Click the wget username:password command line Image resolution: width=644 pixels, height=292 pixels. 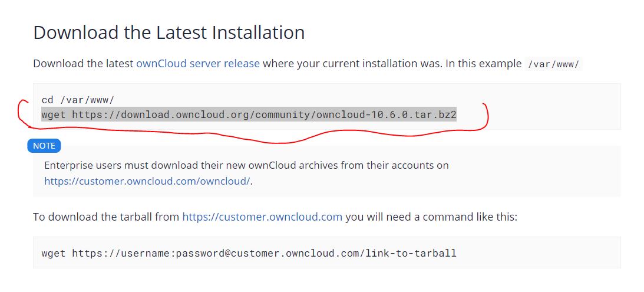point(249,252)
